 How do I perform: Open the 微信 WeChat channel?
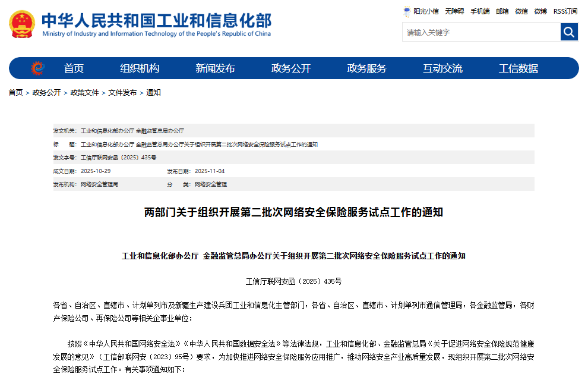point(520,11)
